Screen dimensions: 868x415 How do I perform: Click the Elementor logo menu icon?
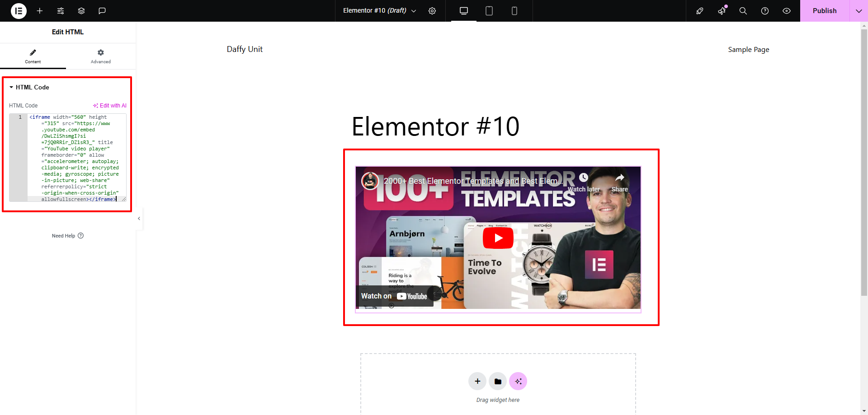pos(19,11)
